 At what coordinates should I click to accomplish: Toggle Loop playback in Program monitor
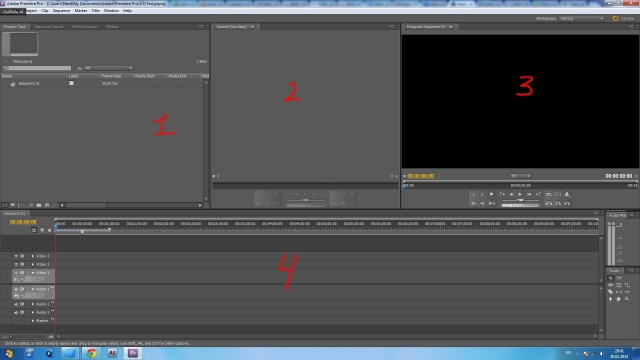coord(549,195)
